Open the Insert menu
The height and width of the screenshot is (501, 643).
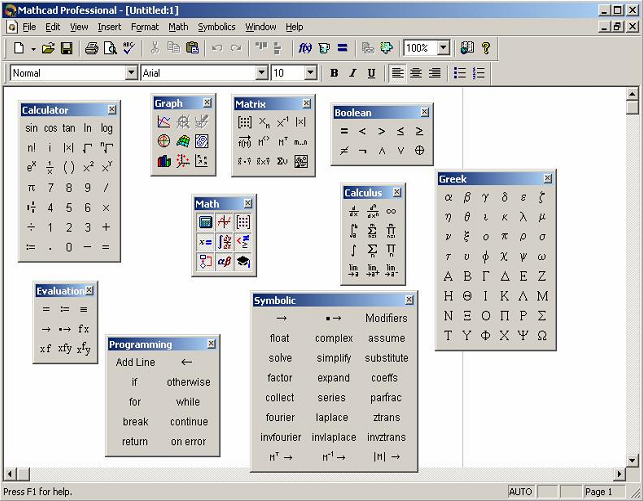[109, 27]
